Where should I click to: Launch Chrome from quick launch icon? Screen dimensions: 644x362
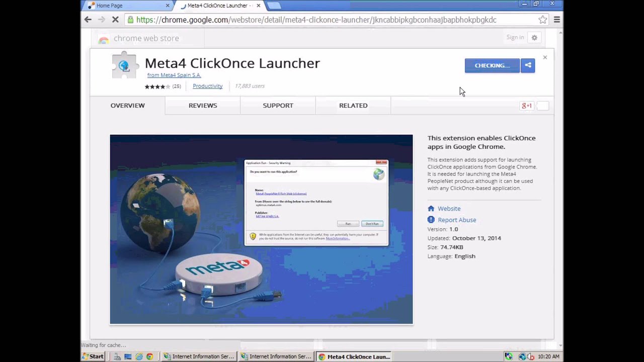[x=149, y=356]
